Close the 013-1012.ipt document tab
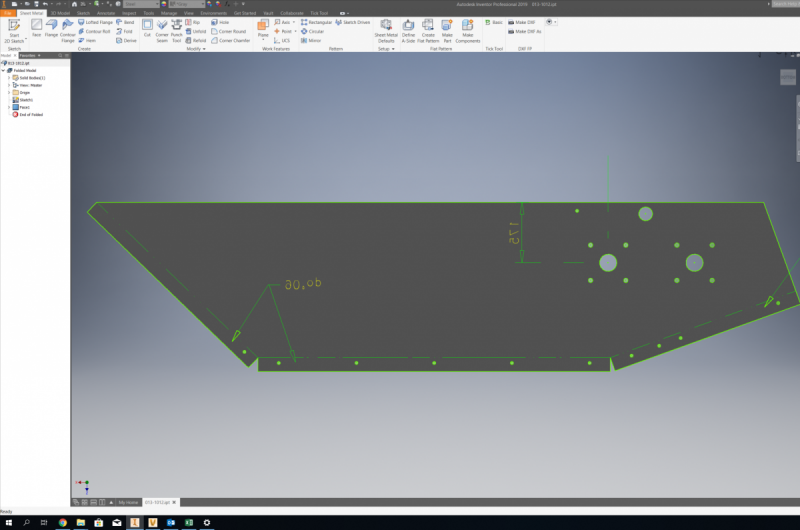Screen dimensions: 800x530 pyautogui.click(x=174, y=502)
